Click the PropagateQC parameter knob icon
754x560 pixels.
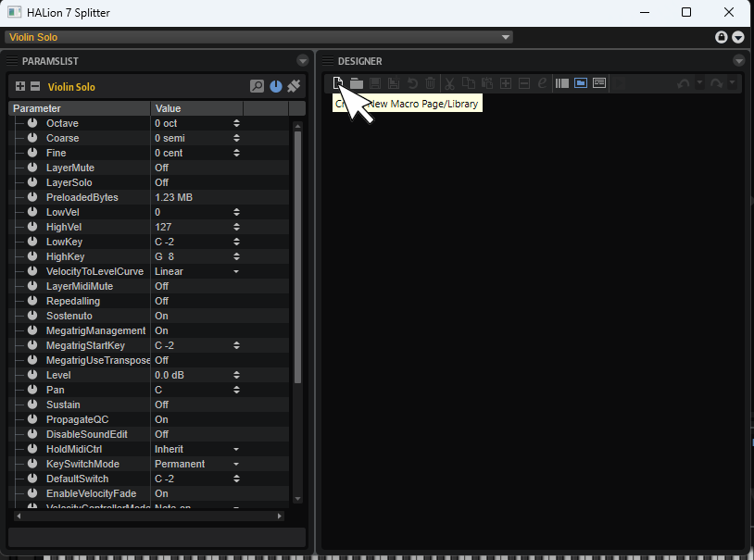32,419
